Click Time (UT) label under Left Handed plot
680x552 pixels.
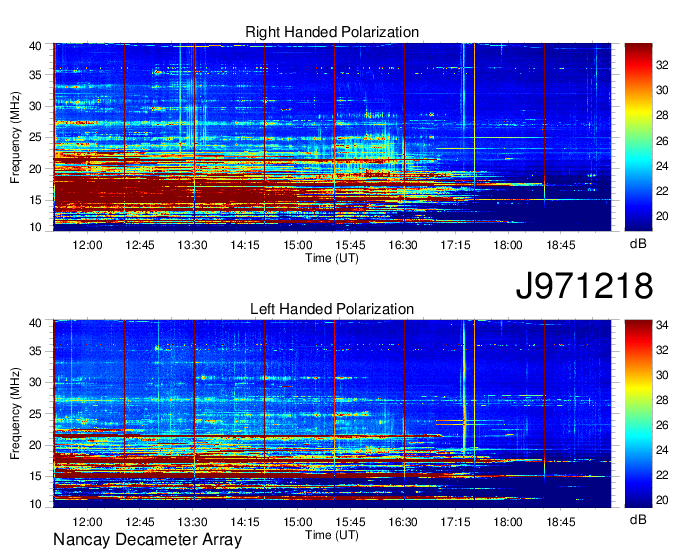click(x=332, y=535)
